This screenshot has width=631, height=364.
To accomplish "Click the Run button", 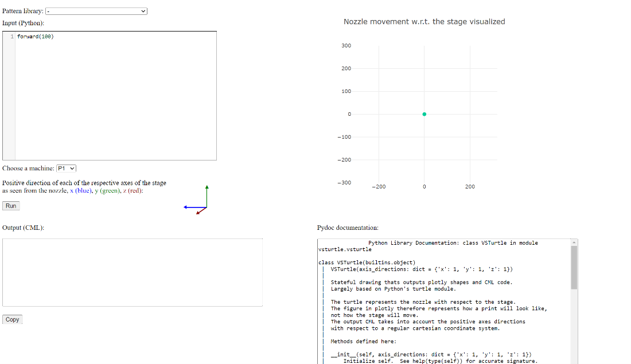I will (x=11, y=206).
